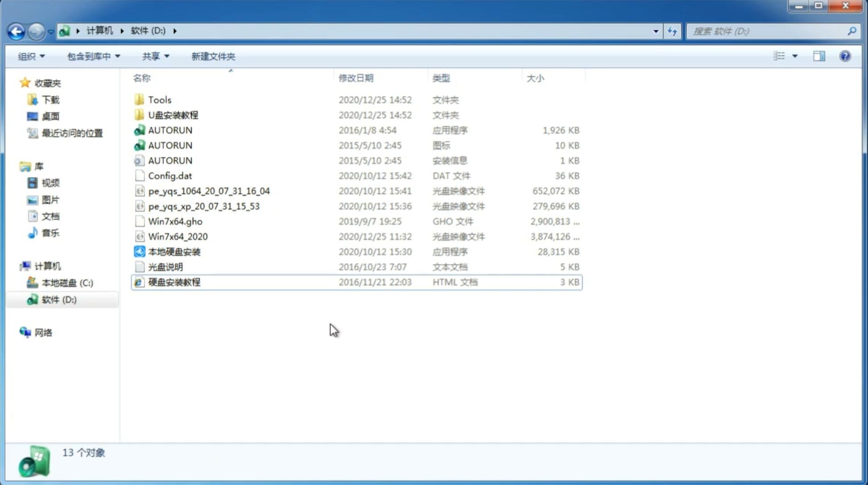Select 软件 D drive in sidebar
Viewport: 868px width, 485px height.
point(59,300)
